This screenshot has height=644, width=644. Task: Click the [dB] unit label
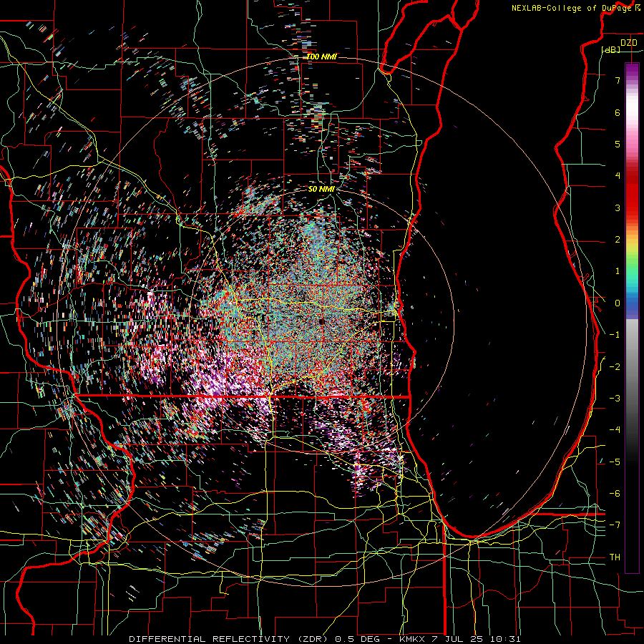pos(611,50)
